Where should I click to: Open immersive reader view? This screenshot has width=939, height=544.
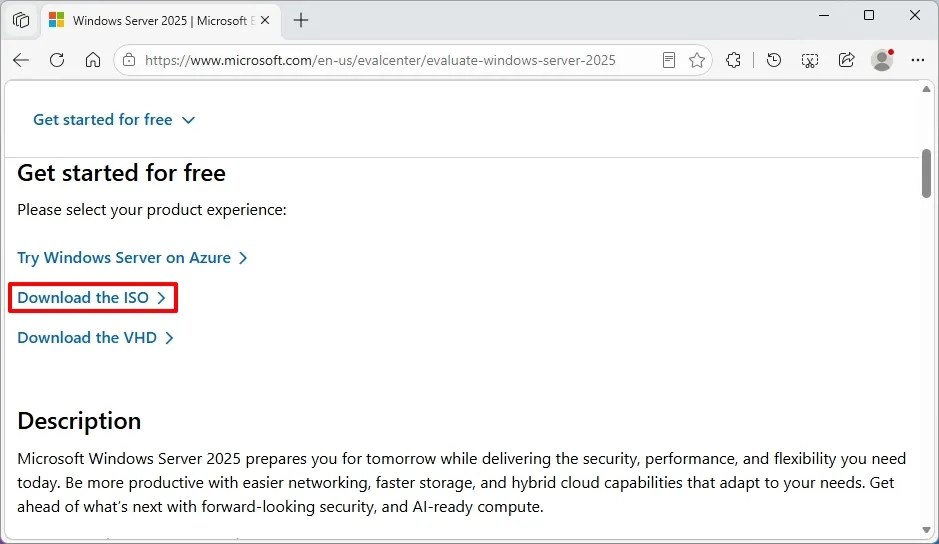coord(669,60)
